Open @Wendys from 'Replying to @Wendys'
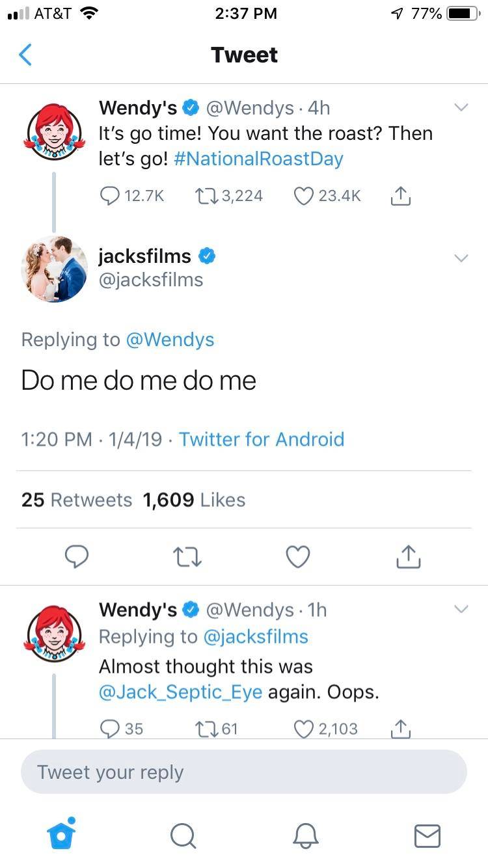Screen dimensions: 488x868 tap(170, 340)
